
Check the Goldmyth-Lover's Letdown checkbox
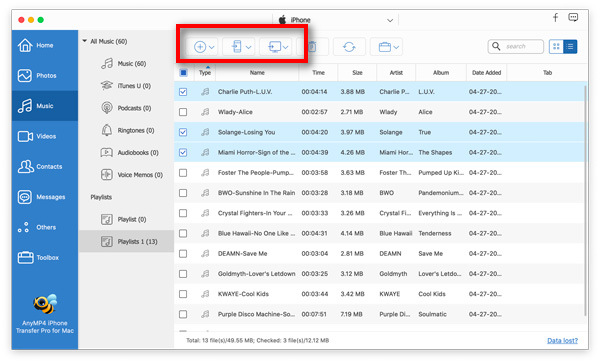click(183, 274)
